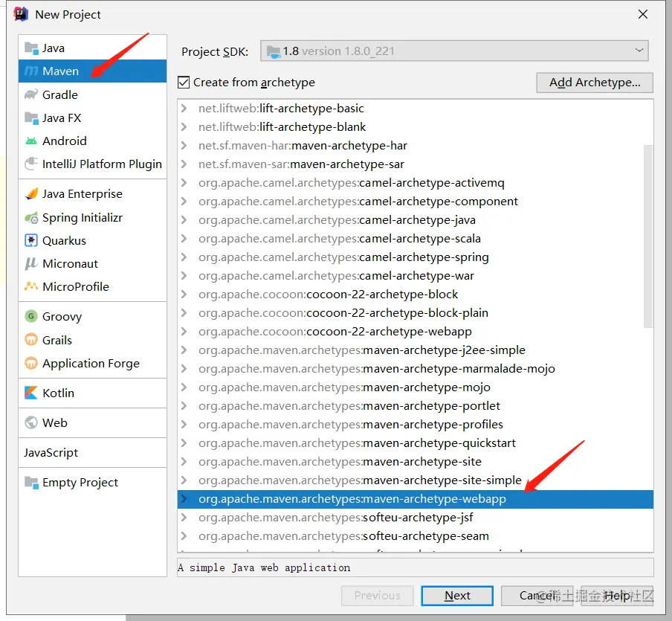
Task: Click the green Groovy G icon
Action: pyautogui.click(x=31, y=317)
